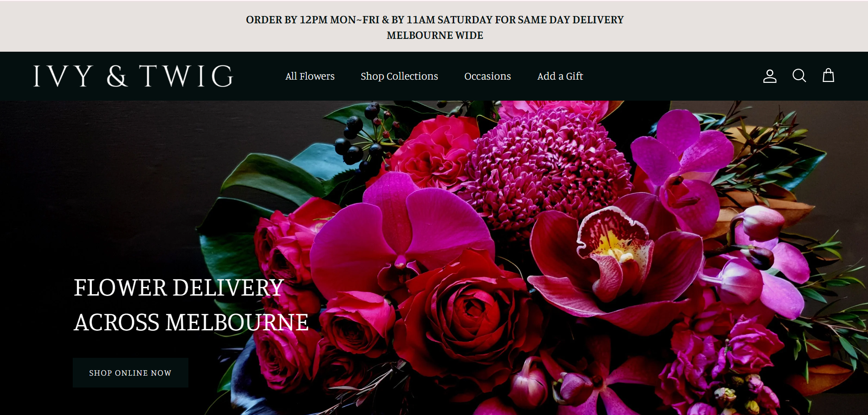This screenshot has width=868, height=415.
Task: Click the Melbourne Wide announcement line
Action: pos(434,35)
